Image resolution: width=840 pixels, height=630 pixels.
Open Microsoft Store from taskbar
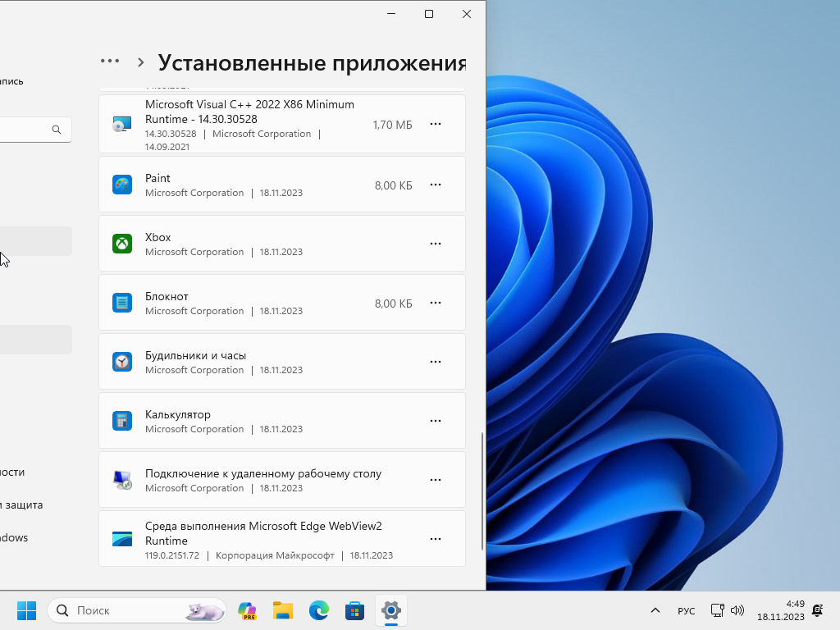tap(354, 610)
